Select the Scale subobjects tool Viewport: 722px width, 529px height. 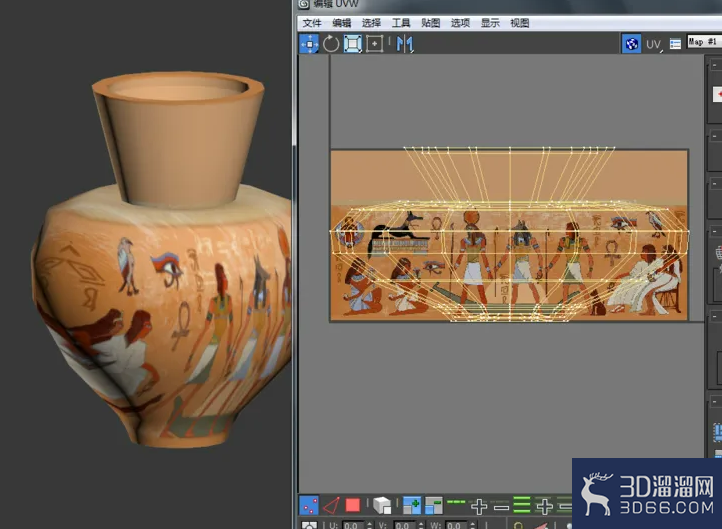[353, 44]
